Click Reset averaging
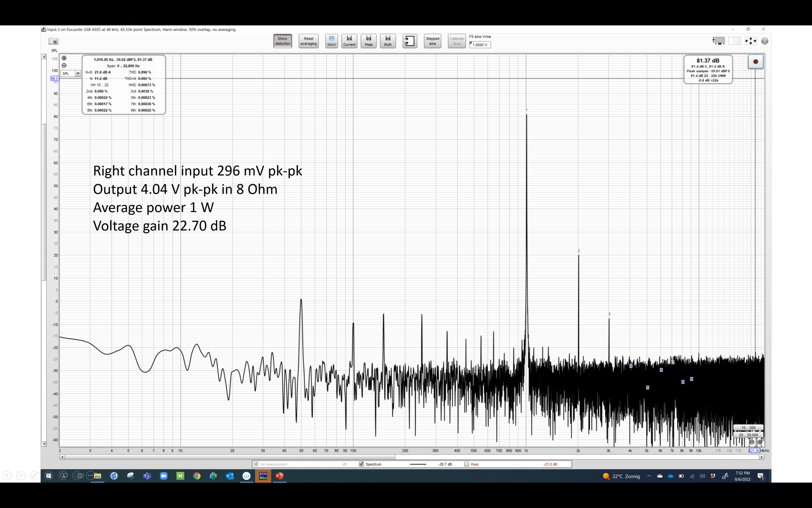The height and width of the screenshot is (508, 812). tap(308, 41)
